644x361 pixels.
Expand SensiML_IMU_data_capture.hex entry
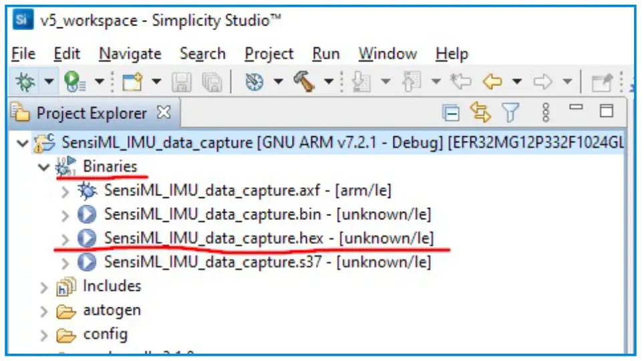click(65, 239)
